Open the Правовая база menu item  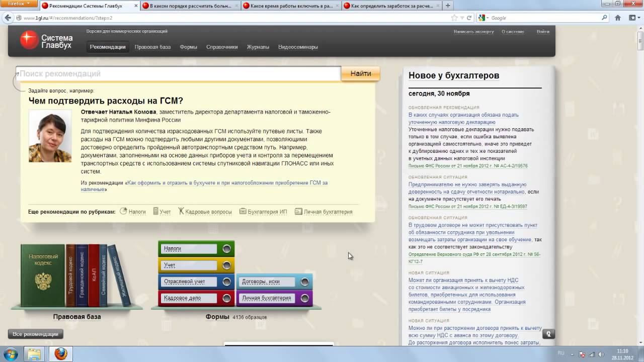[152, 47]
